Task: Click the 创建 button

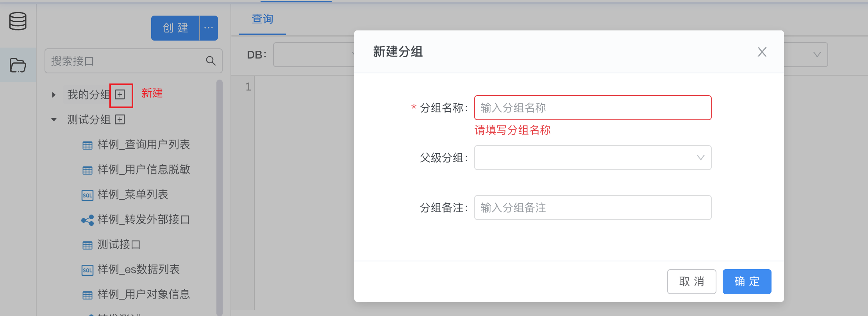Action: (175, 28)
